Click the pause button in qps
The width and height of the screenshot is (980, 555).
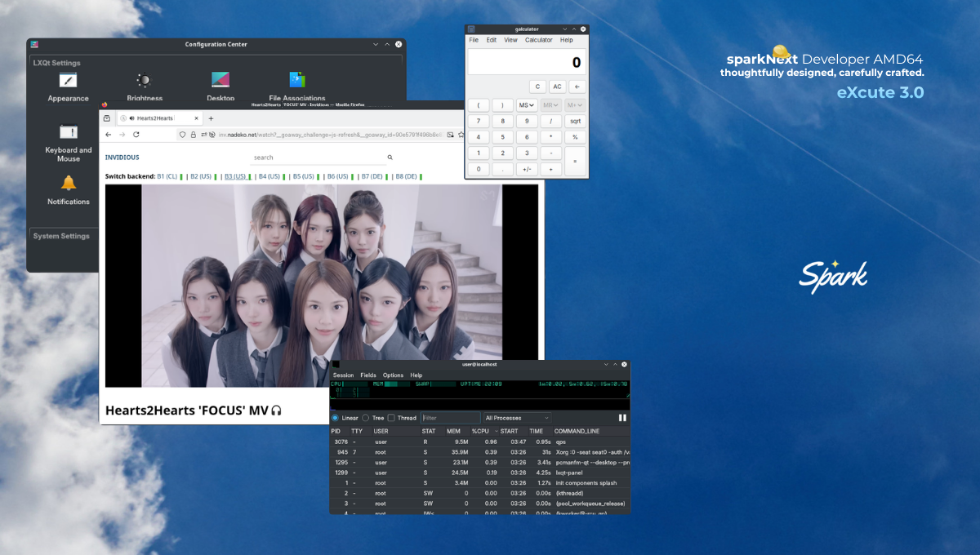point(622,418)
